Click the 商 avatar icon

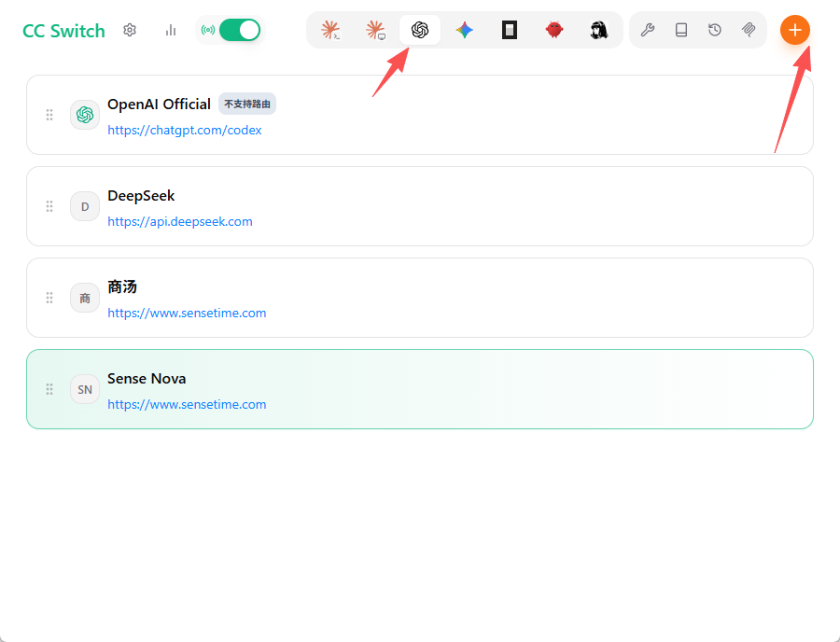click(85, 298)
